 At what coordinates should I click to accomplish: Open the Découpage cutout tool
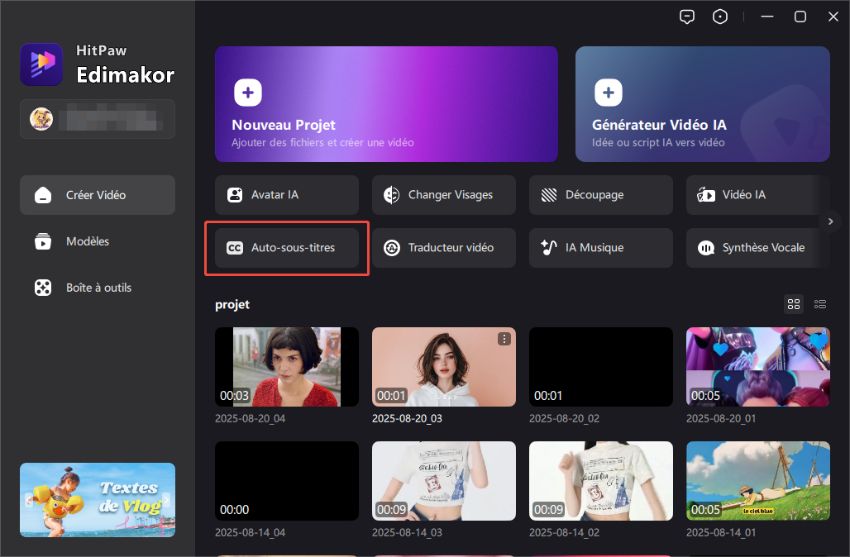point(601,195)
